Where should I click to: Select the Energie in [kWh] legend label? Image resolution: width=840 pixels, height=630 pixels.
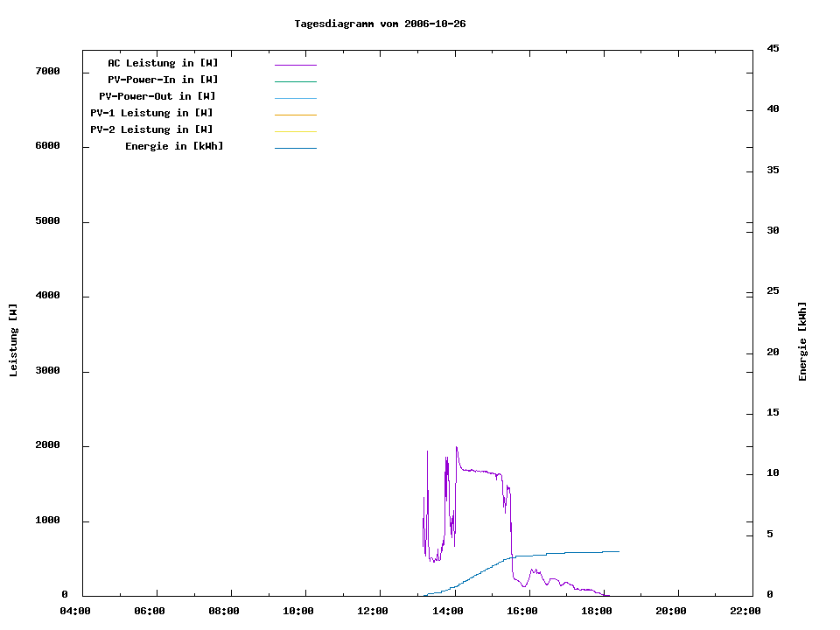(x=174, y=146)
